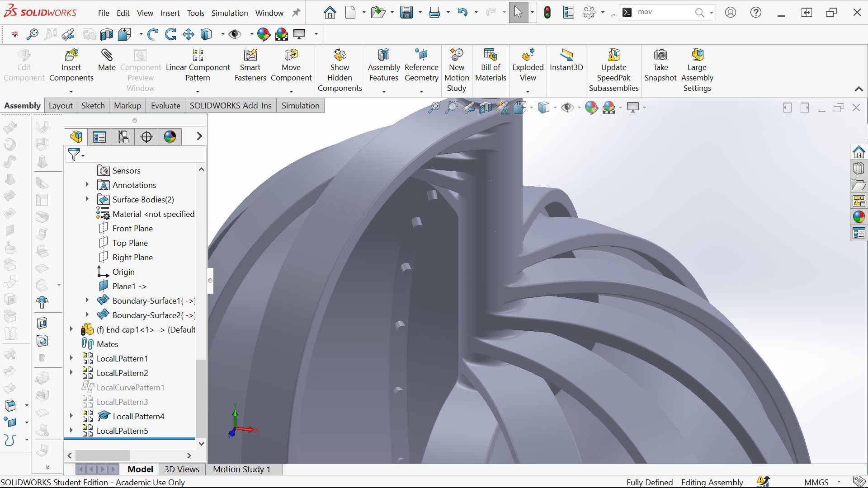Image resolution: width=868 pixels, height=488 pixels.
Task: Click the Print icon
Action: pyautogui.click(x=434, y=13)
